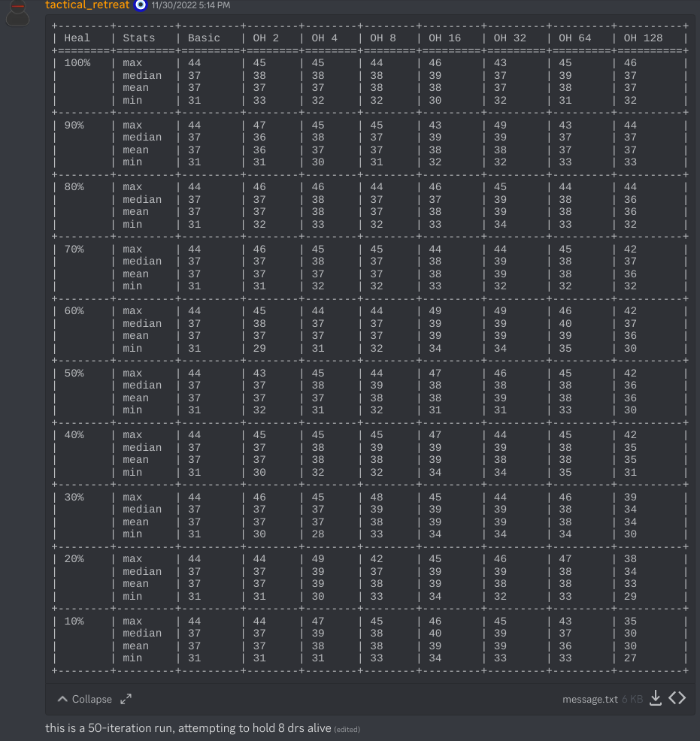Open the tactical_retreat username profile

tap(87, 5)
